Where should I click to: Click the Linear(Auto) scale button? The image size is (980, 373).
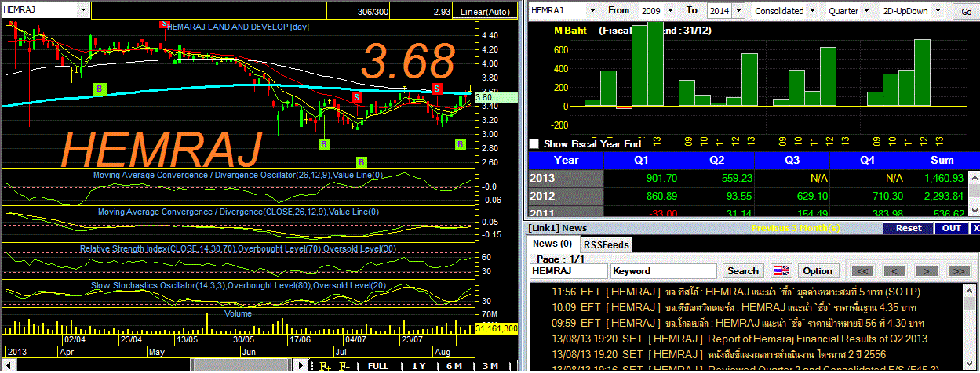tap(484, 12)
